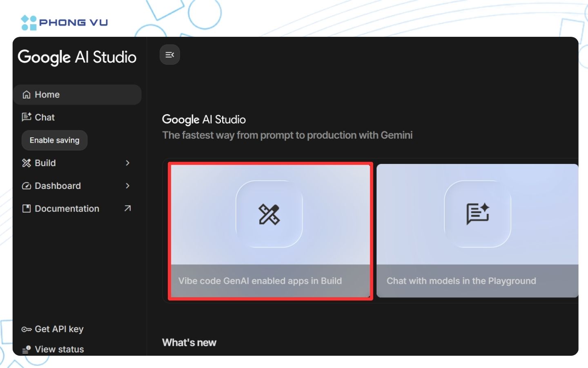
Task: Switch to the Chat section in sidebar
Action: (x=44, y=117)
